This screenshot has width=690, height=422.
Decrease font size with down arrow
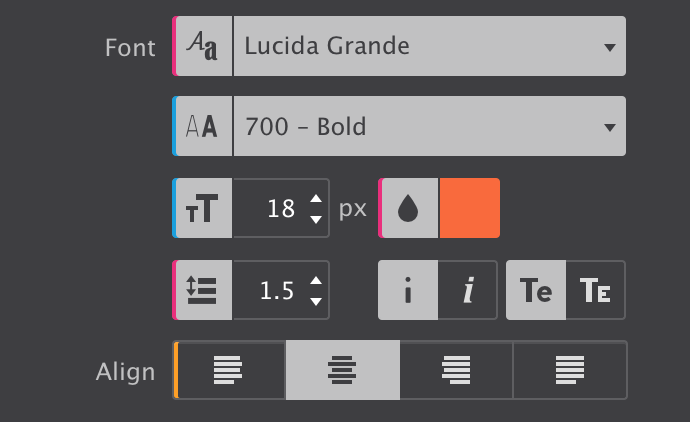pyautogui.click(x=316, y=219)
